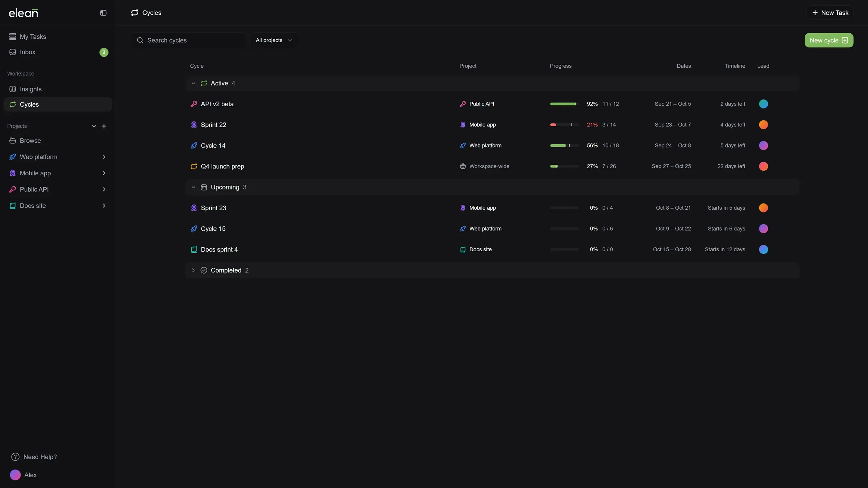Expand the Public API project chevron in sidebar
The height and width of the screenshot is (488, 868).
click(x=104, y=189)
